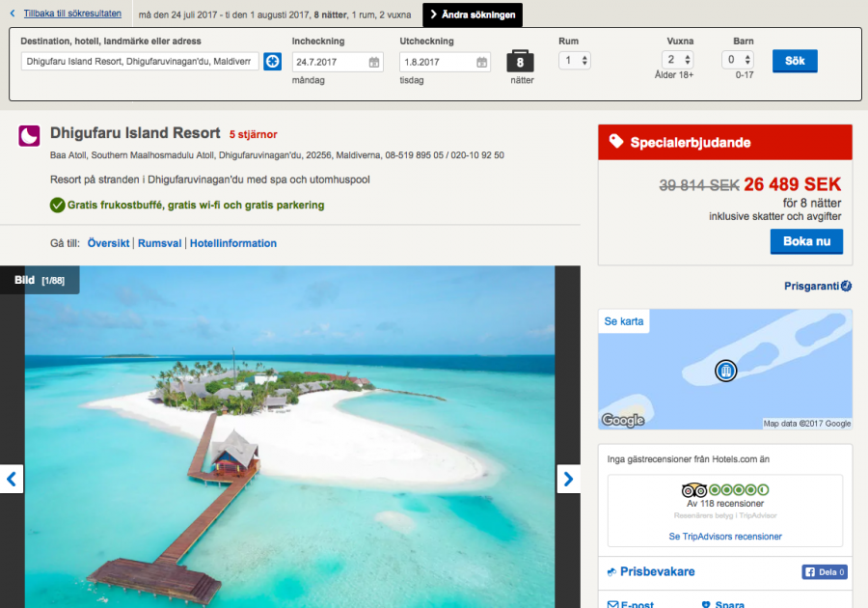Jump to the Hotellinformation section
868x608 pixels.
[233, 243]
